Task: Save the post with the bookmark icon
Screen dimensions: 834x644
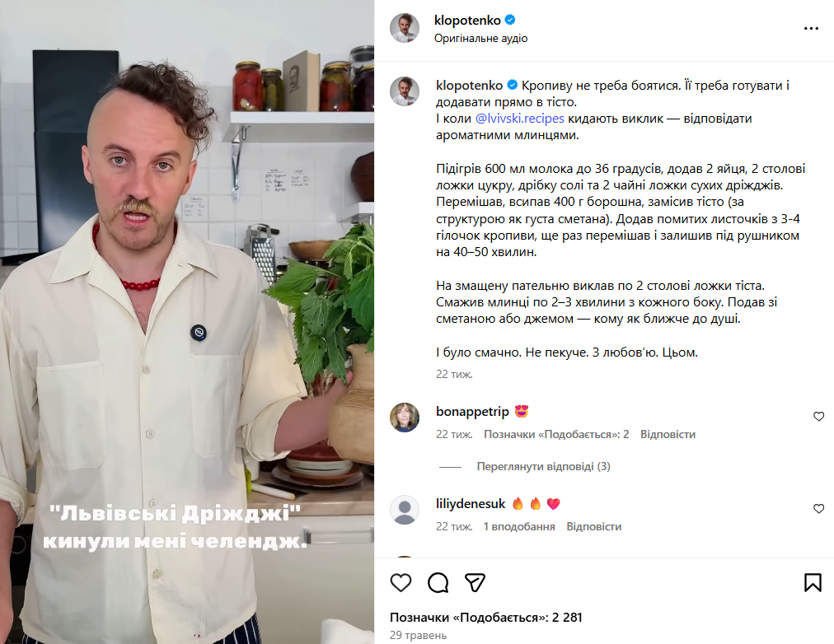Action: 813,583
